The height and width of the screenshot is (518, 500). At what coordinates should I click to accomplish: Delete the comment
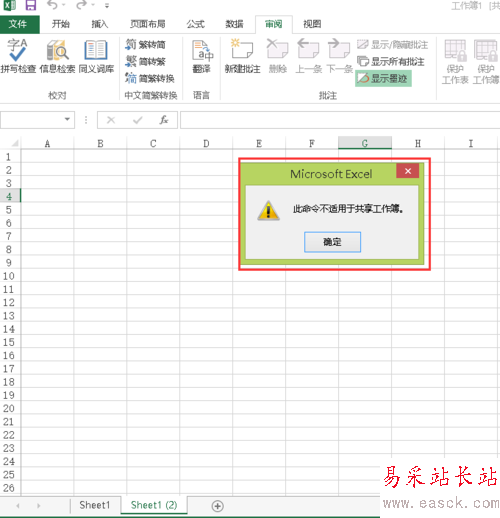pos(277,55)
